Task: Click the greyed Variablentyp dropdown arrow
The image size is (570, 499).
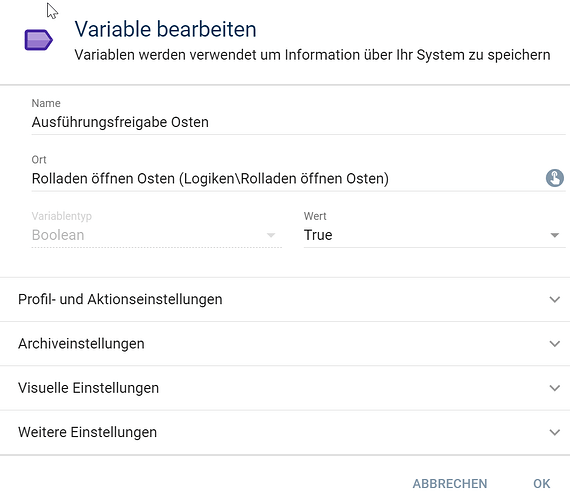Action: [x=271, y=235]
